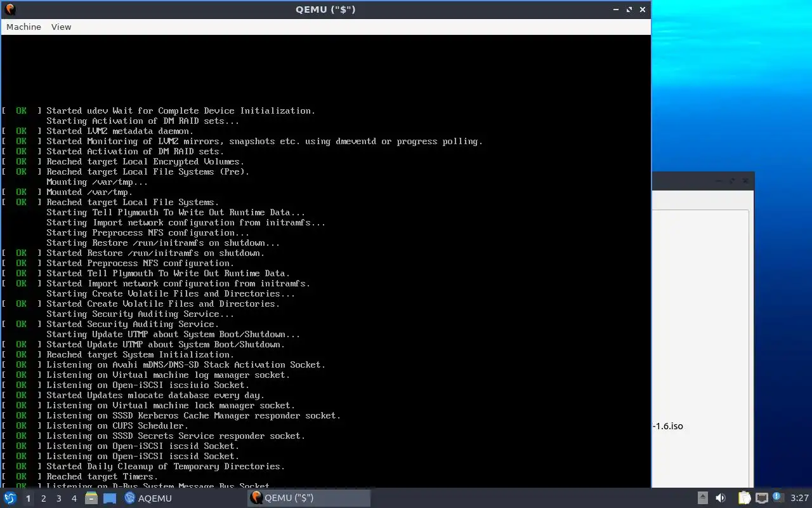Open the file manager from the taskbar

[x=91, y=498]
